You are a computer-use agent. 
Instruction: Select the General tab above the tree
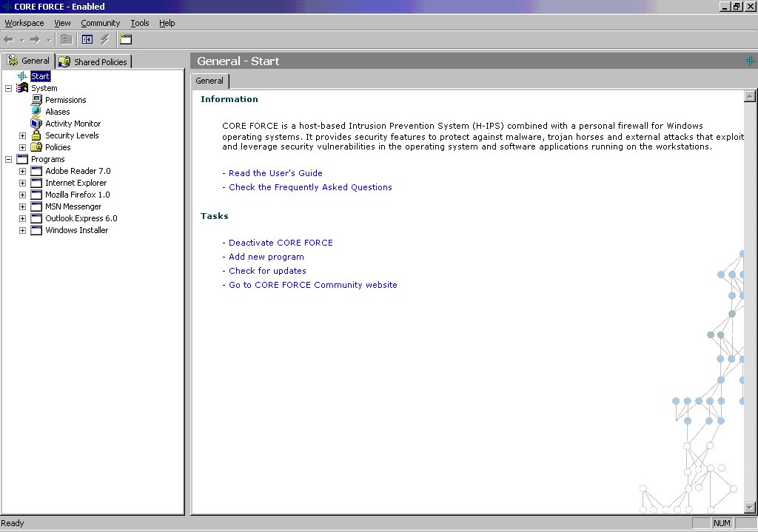[x=28, y=61]
